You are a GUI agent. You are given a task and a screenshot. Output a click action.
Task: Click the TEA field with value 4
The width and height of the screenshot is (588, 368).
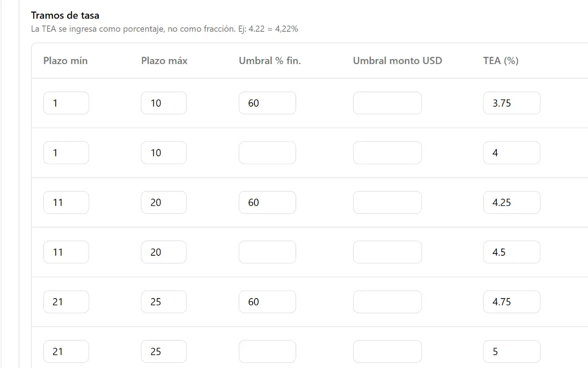pos(512,153)
